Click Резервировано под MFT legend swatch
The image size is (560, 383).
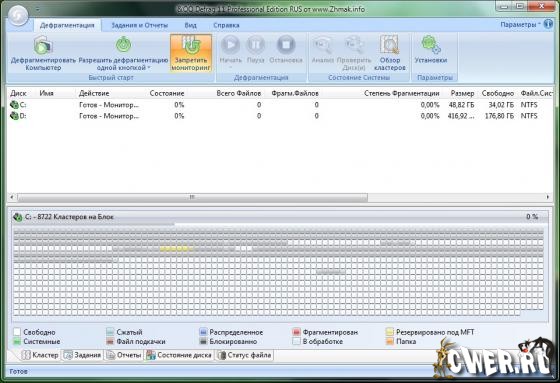pyautogui.click(x=390, y=332)
